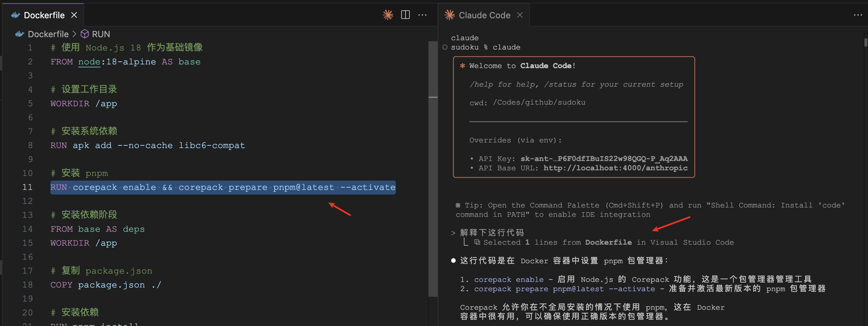Screen dimensions: 868x326
Task: Click the Docker whale icon on Dockerfile tab
Action: pyautogui.click(x=16, y=15)
